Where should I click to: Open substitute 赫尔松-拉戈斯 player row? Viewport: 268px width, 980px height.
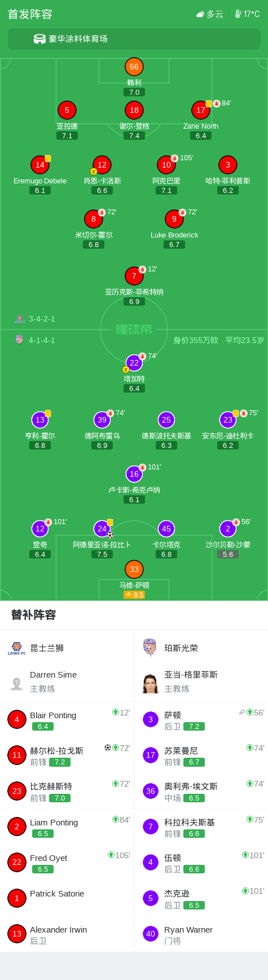pyautogui.click(x=67, y=755)
